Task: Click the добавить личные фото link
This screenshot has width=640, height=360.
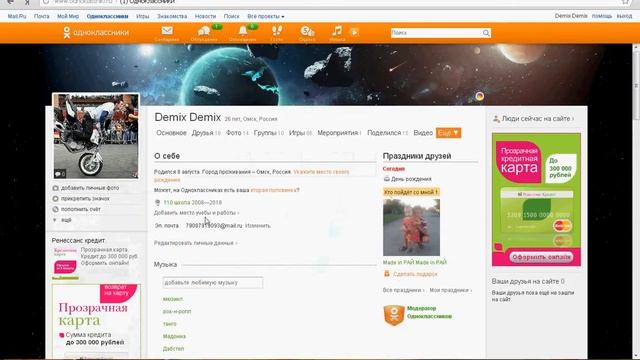Action: [x=90, y=188]
